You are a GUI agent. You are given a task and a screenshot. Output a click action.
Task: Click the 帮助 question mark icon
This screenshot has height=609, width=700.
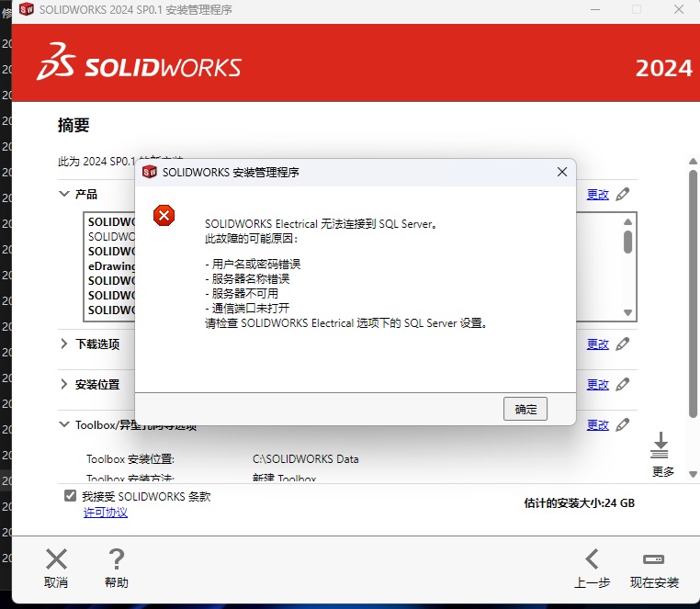117,559
